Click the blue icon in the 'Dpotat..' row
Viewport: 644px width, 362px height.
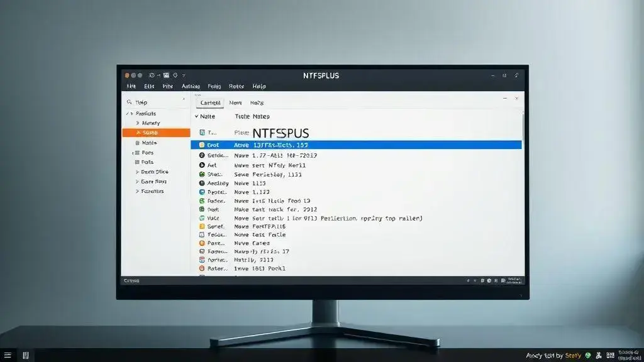202,192
